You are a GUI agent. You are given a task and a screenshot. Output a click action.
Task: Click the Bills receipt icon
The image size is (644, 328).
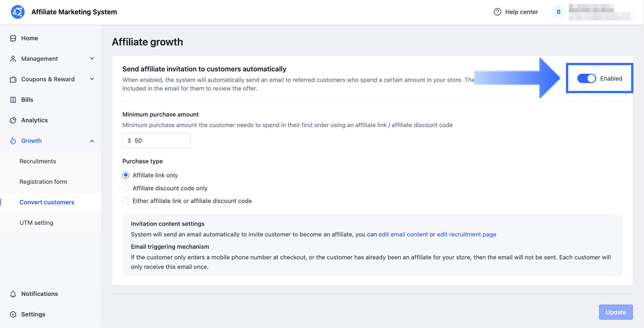pos(13,100)
